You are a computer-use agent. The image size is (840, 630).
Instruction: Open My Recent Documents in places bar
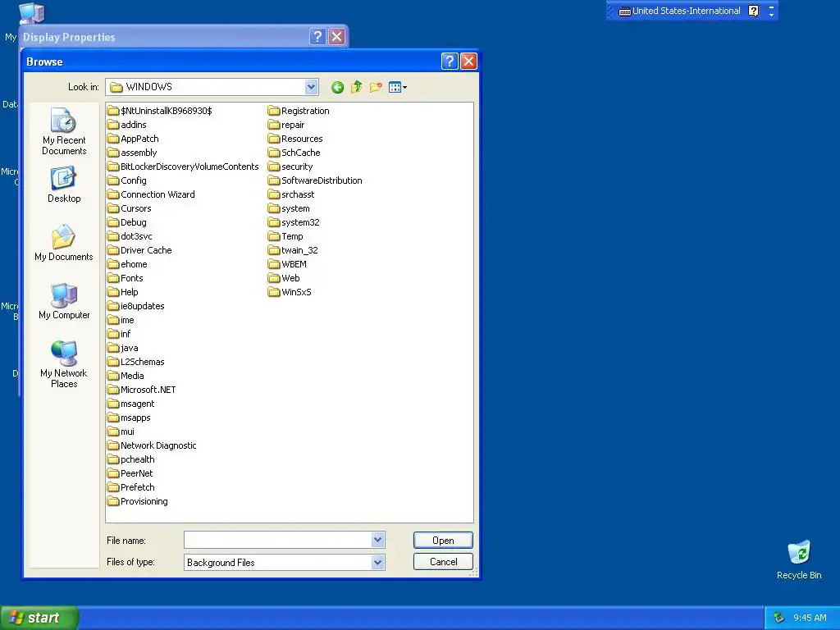pyautogui.click(x=64, y=132)
